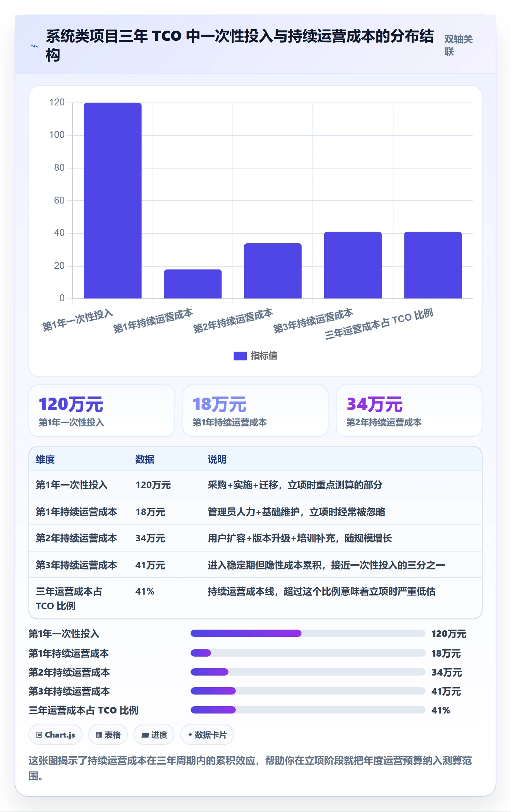Image resolution: width=511 pixels, height=812 pixels.
Task: Open the 34万元 data card
Action: coord(409,411)
